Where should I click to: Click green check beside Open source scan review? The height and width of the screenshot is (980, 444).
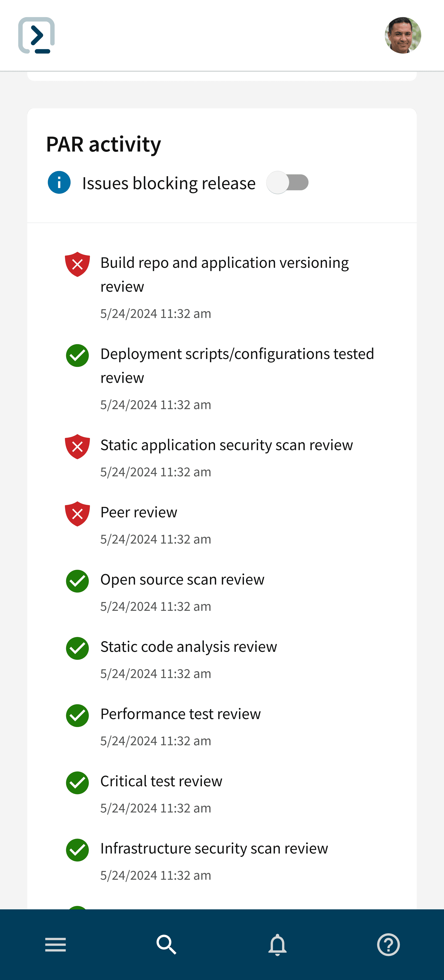(x=77, y=581)
